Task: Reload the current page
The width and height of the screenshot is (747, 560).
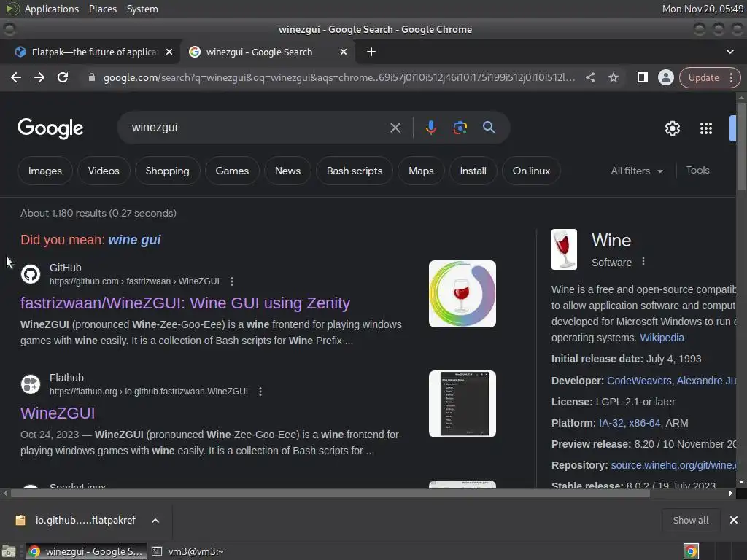Action: 63,77
